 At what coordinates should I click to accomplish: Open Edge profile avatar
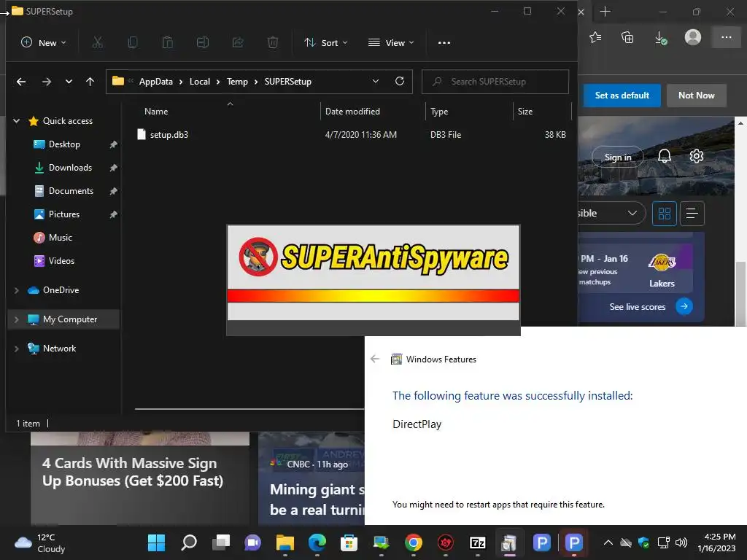pos(693,37)
